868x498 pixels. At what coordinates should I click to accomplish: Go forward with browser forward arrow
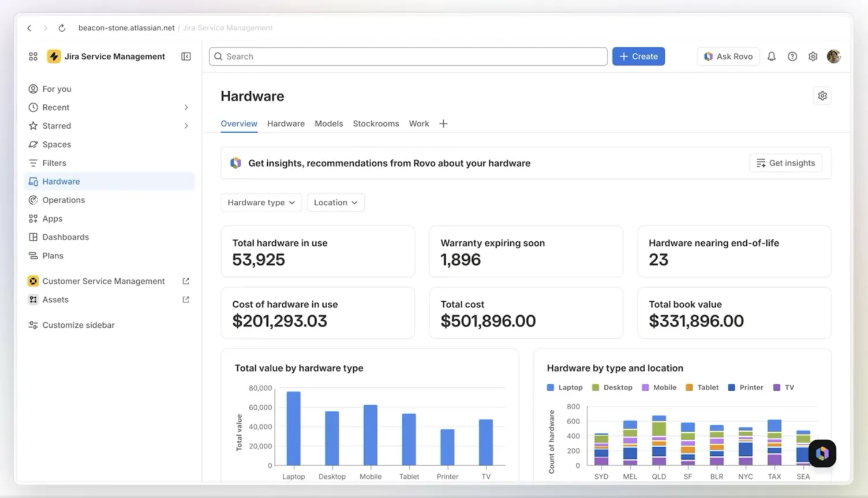46,28
